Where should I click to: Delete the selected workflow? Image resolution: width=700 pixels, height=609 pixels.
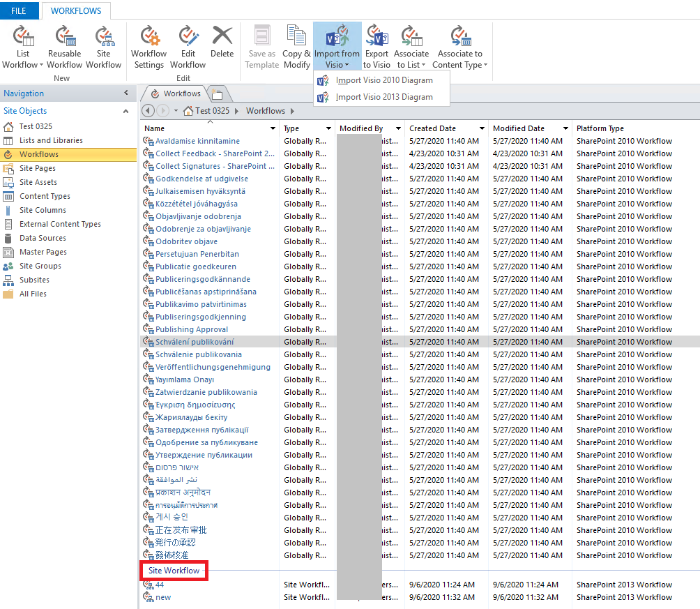[x=222, y=42]
